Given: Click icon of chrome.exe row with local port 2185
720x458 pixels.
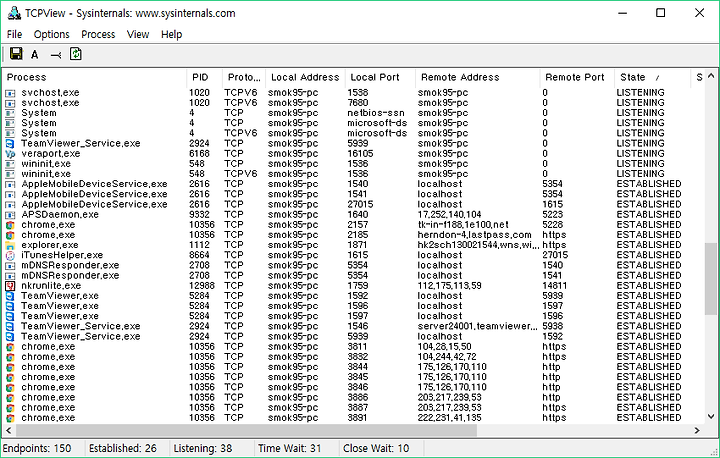Looking at the screenshot, I should coord(10,235).
